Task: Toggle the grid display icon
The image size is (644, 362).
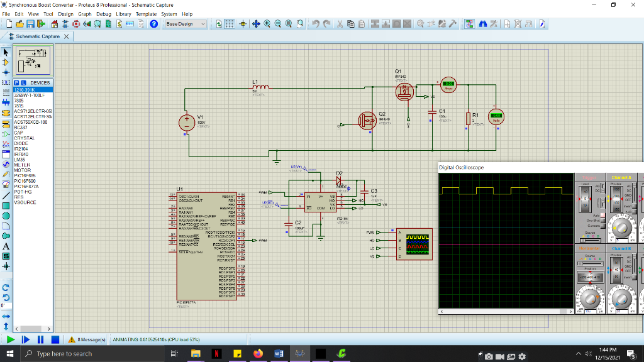Action: (x=230, y=24)
